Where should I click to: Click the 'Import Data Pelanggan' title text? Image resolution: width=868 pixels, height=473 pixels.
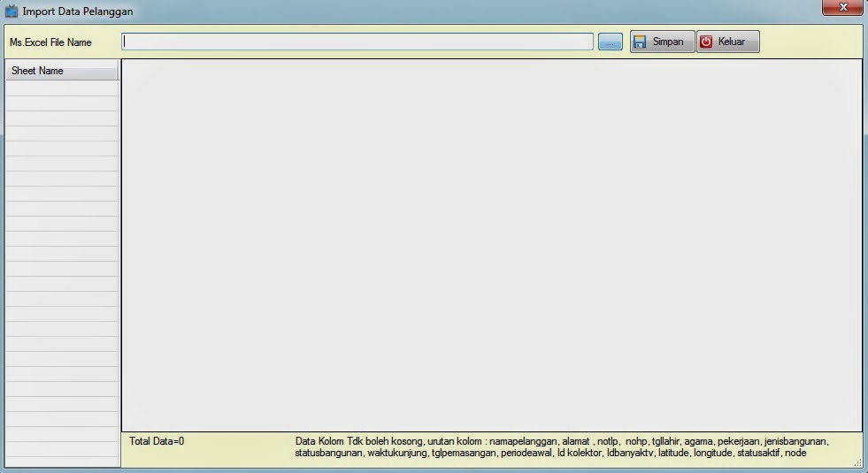pyautogui.click(x=78, y=11)
